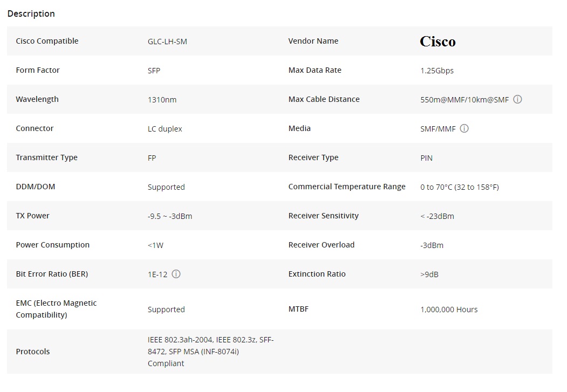The height and width of the screenshot is (392, 567).
Task: Click the Receiver Sensitivity label
Action: coord(323,216)
